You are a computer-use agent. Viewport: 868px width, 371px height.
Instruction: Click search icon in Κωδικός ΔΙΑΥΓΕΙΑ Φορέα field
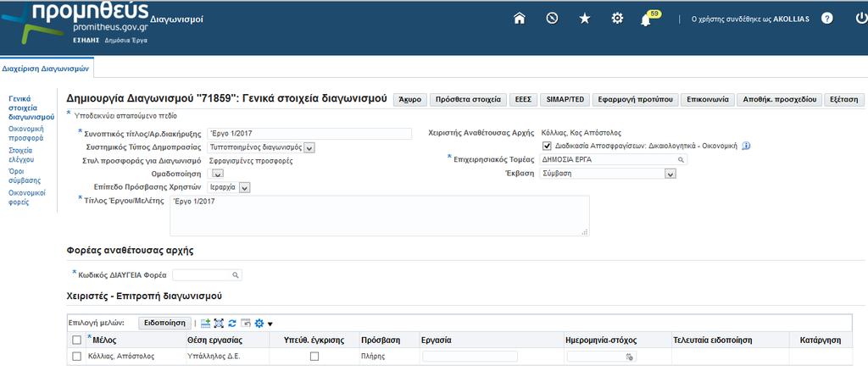pyautogui.click(x=236, y=274)
